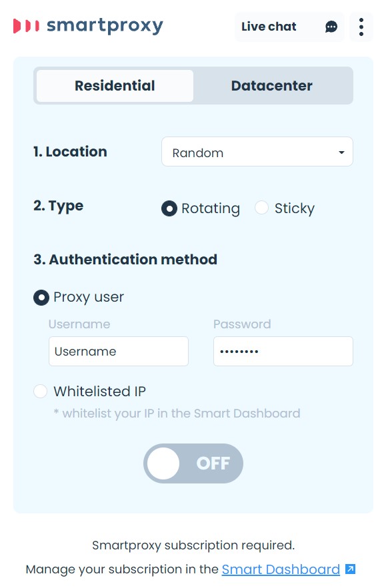Expand the Location dropdown showing Random

(257, 152)
